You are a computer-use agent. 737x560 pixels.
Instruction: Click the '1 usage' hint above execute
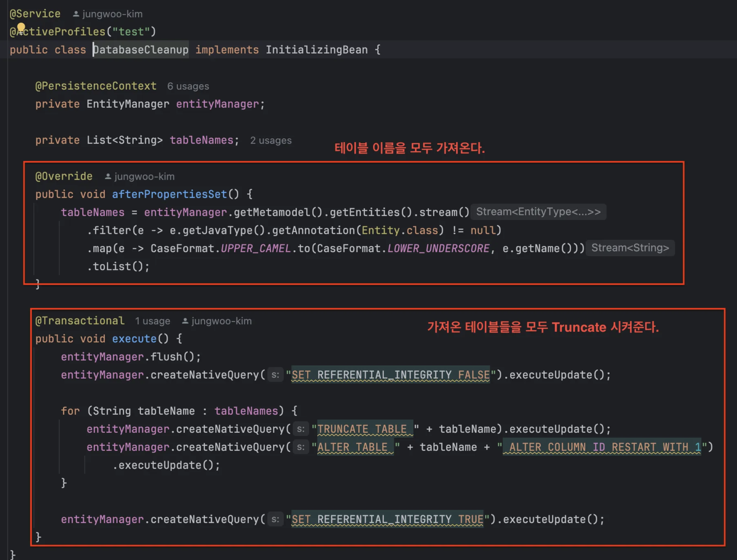[152, 321]
